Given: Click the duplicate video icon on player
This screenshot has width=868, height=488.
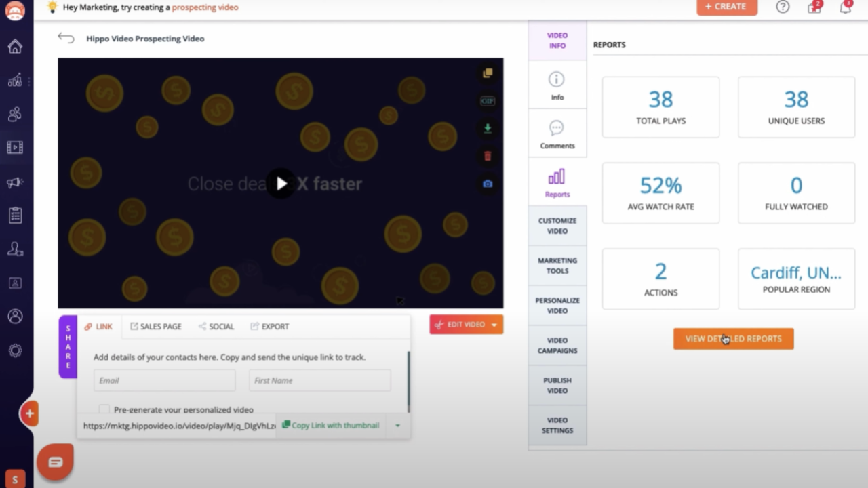Looking at the screenshot, I should click(488, 73).
